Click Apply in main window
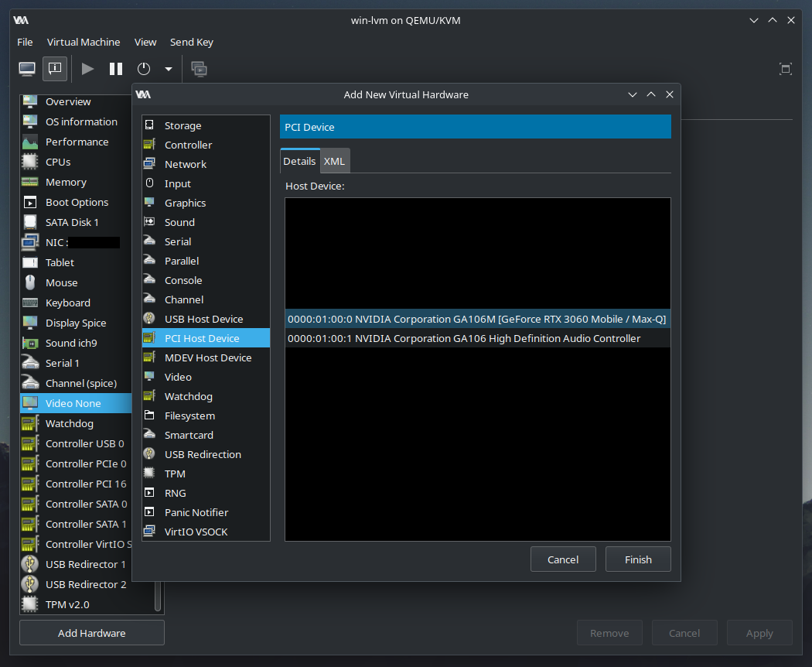This screenshot has width=812, height=667. coord(759,633)
